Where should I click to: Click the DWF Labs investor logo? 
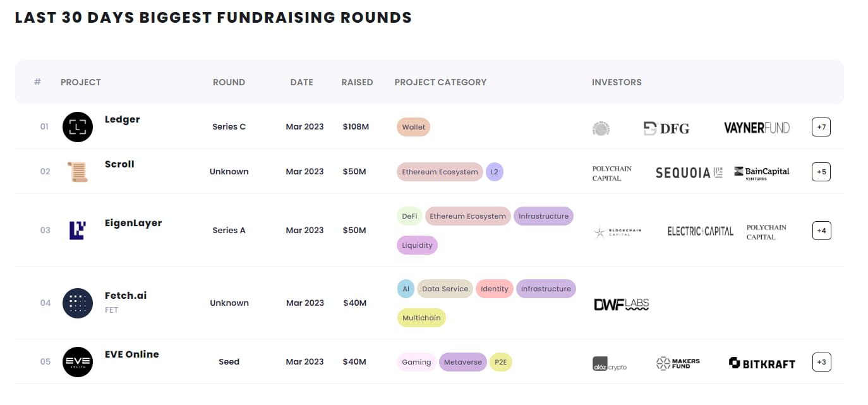coord(622,305)
